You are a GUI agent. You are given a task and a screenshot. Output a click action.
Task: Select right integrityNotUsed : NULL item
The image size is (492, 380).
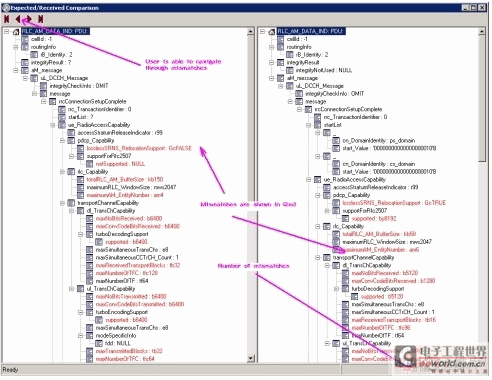click(324, 70)
